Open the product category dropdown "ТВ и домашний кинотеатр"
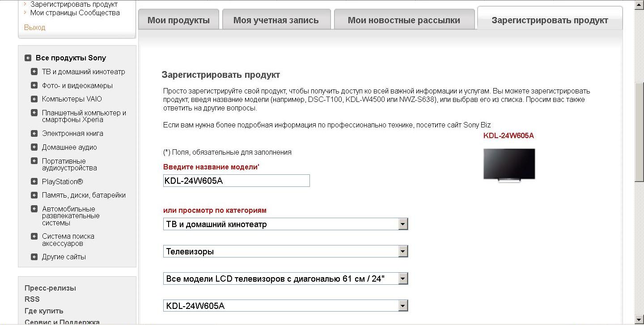This screenshot has width=644, height=325. [x=403, y=224]
